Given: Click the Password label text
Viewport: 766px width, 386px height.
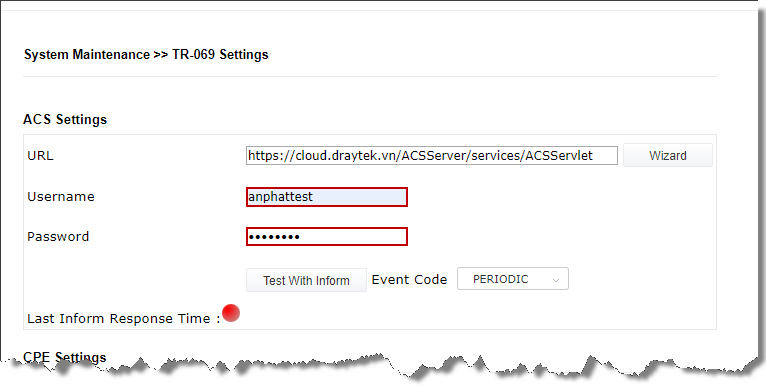Looking at the screenshot, I should point(58,236).
